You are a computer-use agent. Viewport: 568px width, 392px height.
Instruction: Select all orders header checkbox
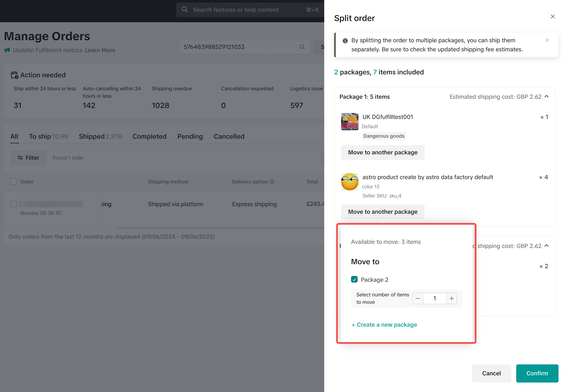tap(14, 182)
